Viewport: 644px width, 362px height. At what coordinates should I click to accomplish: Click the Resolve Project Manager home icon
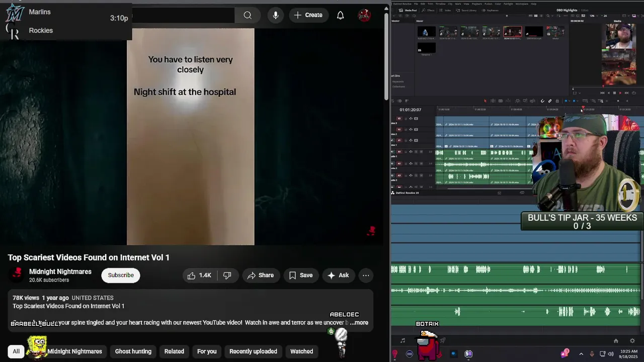[x=616, y=341]
